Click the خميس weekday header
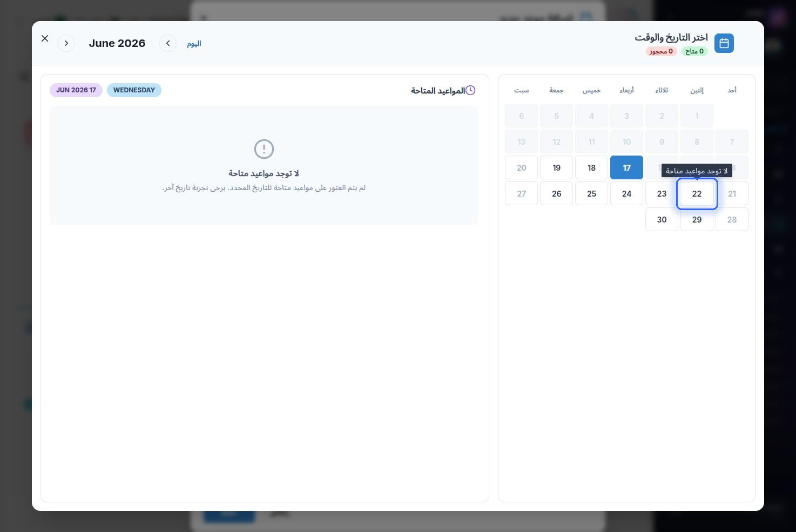This screenshot has height=532, width=796. (x=591, y=90)
